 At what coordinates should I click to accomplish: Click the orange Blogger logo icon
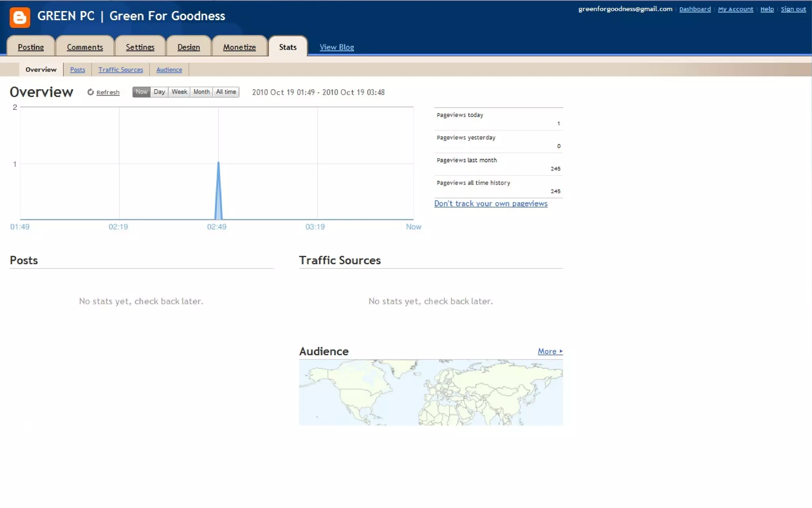pyautogui.click(x=20, y=17)
